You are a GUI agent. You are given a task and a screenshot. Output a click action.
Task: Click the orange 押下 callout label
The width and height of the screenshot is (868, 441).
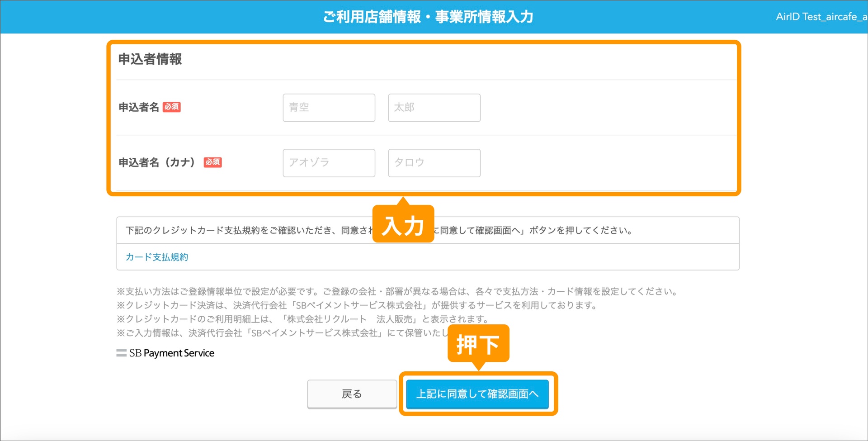tap(478, 344)
